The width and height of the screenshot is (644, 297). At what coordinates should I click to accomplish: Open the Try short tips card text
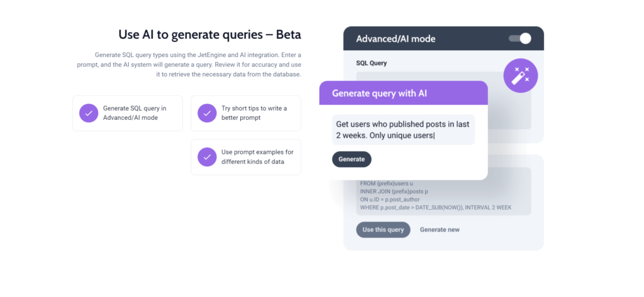click(x=254, y=113)
